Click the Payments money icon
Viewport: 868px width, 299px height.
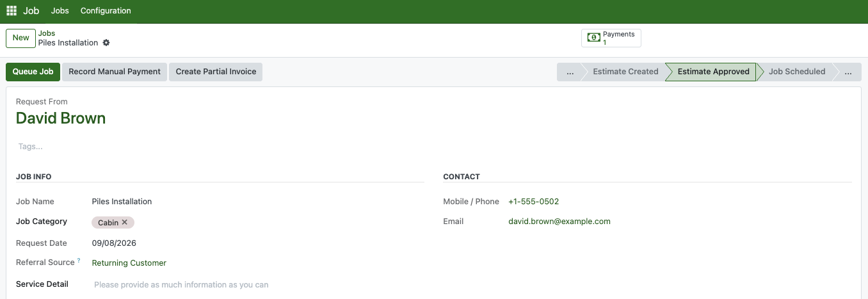click(x=594, y=38)
